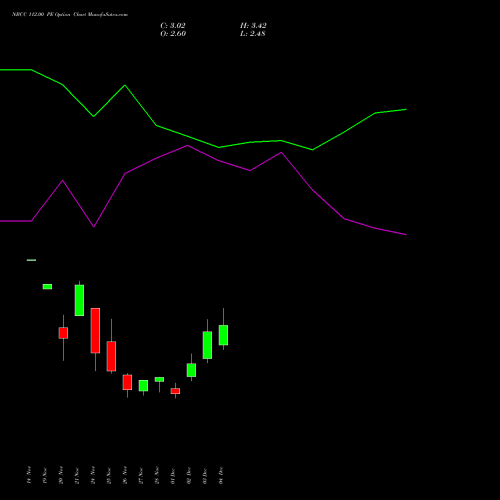Click the small green candle for 28 Nov

tap(159, 380)
